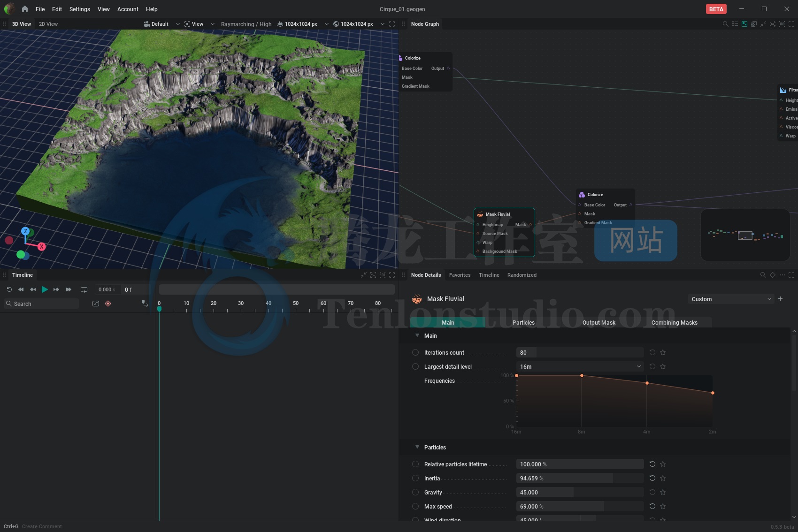
Task: Switch to the Output Mask tab
Action: click(598, 322)
